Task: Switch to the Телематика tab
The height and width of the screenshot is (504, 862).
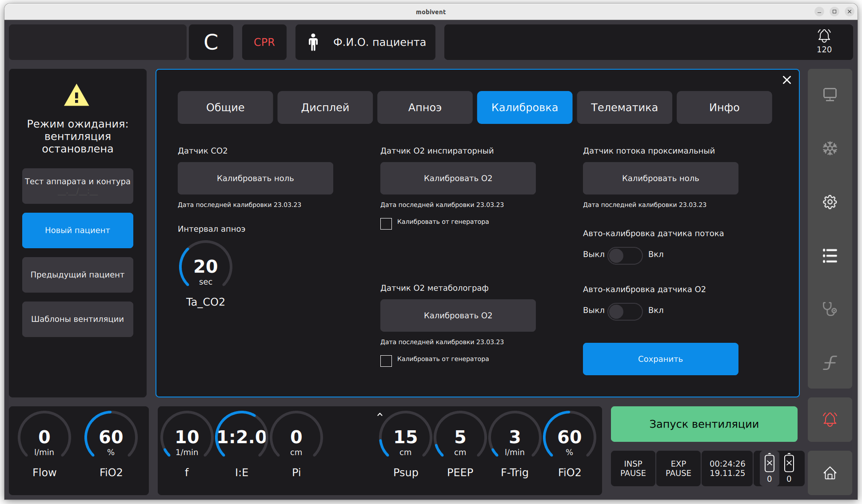Action: 624,107
